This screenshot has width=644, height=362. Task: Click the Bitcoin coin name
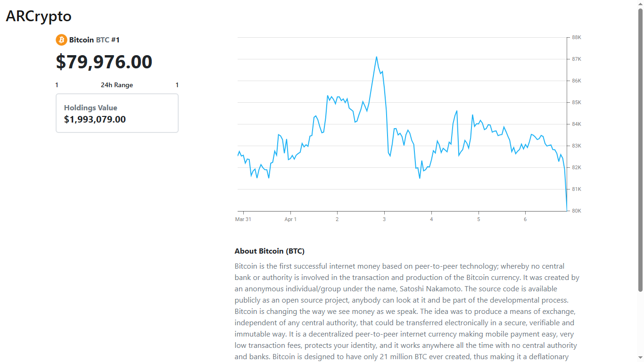pos(82,40)
